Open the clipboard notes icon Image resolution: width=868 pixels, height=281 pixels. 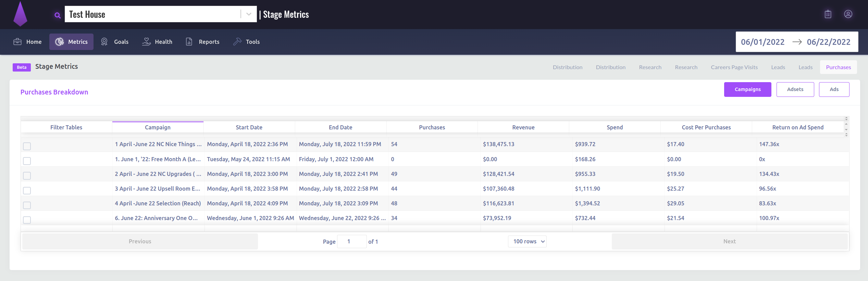click(828, 14)
